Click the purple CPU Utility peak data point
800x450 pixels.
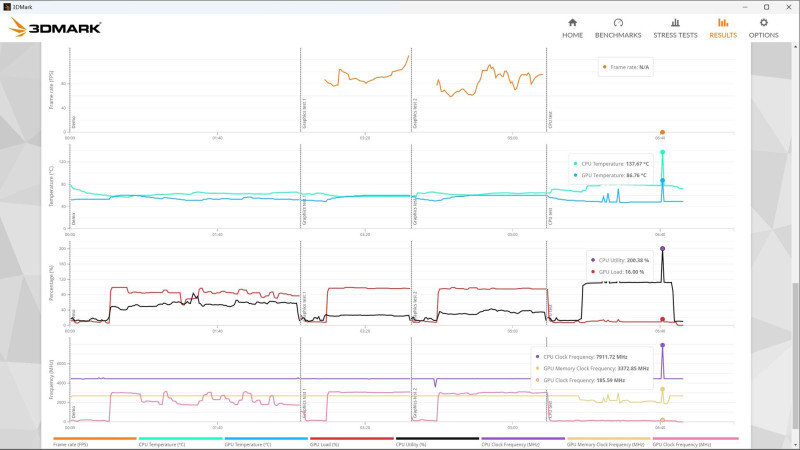tap(662, 249)
